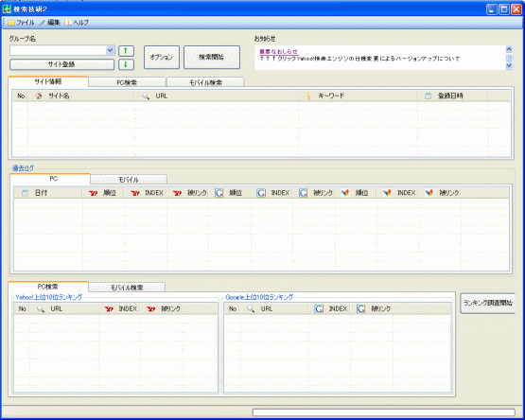The height and width of the screenshot is (420, 525).
Task: Open the ファイル menu
Action: [x=21, y=23]
